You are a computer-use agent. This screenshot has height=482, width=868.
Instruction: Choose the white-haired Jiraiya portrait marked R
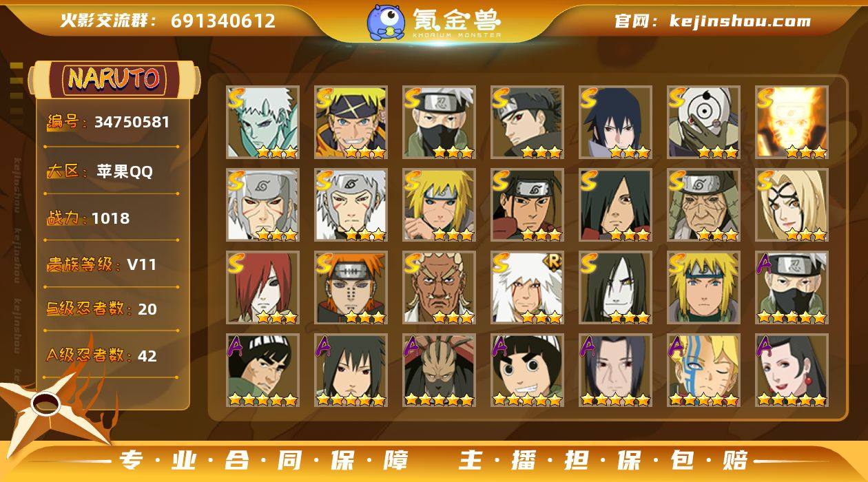click(x=527, y=287)
